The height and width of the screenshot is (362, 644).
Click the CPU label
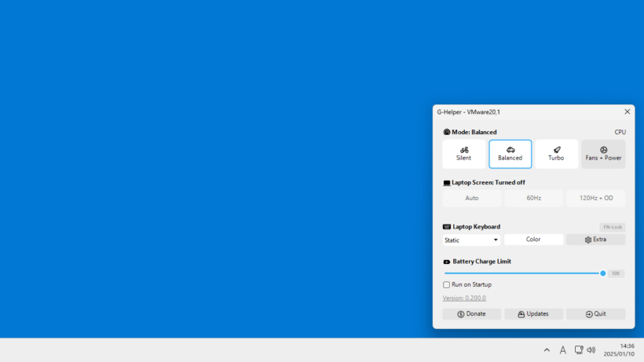pyautogui.click(x=620, y=132)
